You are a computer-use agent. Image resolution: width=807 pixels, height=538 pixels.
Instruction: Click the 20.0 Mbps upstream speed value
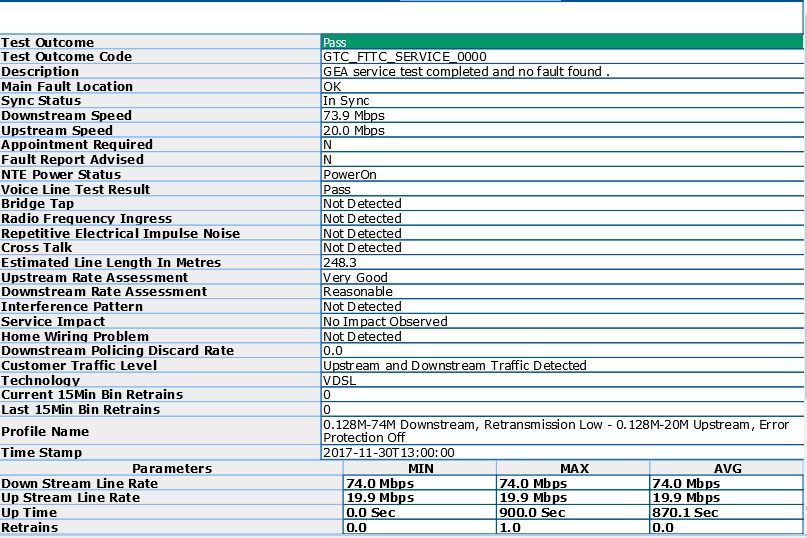(x=354, y=131)
